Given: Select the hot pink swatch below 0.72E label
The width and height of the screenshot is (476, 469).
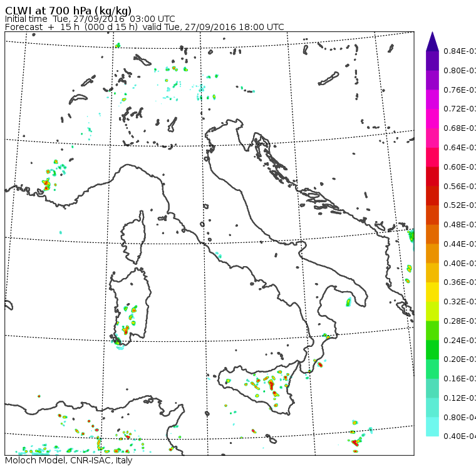Looking at the screenshot, I should coord(432,119).
